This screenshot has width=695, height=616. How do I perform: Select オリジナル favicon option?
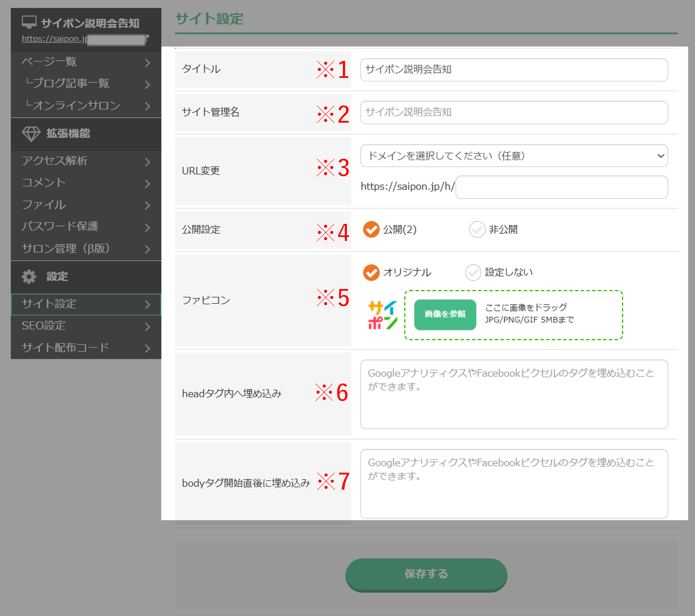(x=371, y=273)
